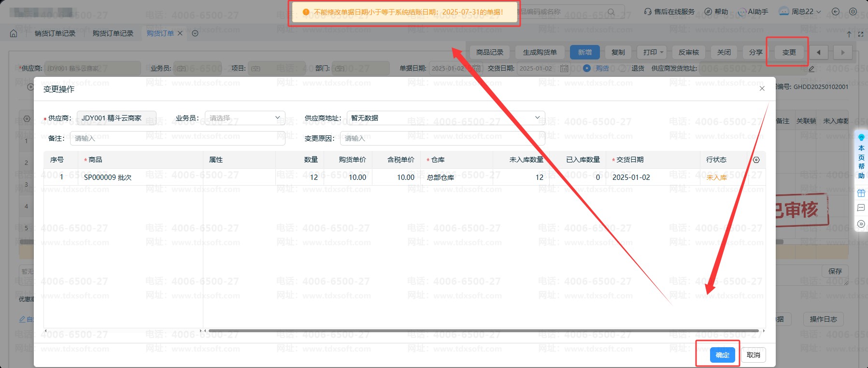Open the column settings gear in dialog table
The height and width of the screenshot is (368, 868).
pos(756,160)
